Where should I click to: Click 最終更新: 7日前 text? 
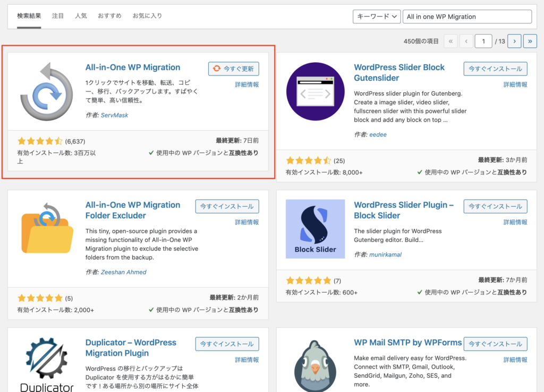237,141
